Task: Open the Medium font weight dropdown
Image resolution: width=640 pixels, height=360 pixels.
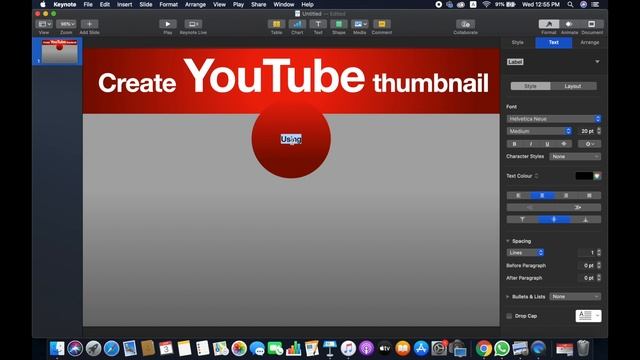Action: 539,131
